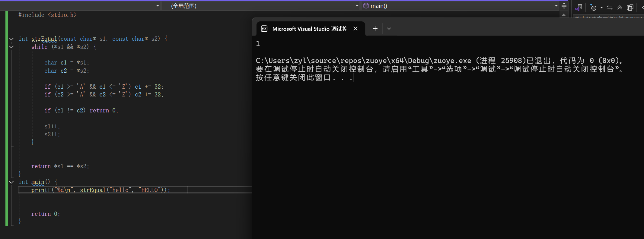Open the global scope (全局范围) dropdown

click(x=261, y=6)
